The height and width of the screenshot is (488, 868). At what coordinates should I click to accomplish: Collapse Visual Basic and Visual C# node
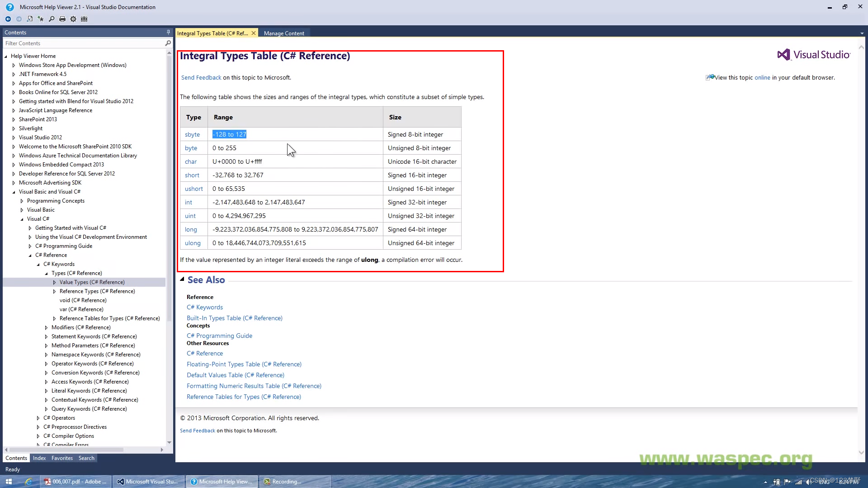tap(14, 192)
